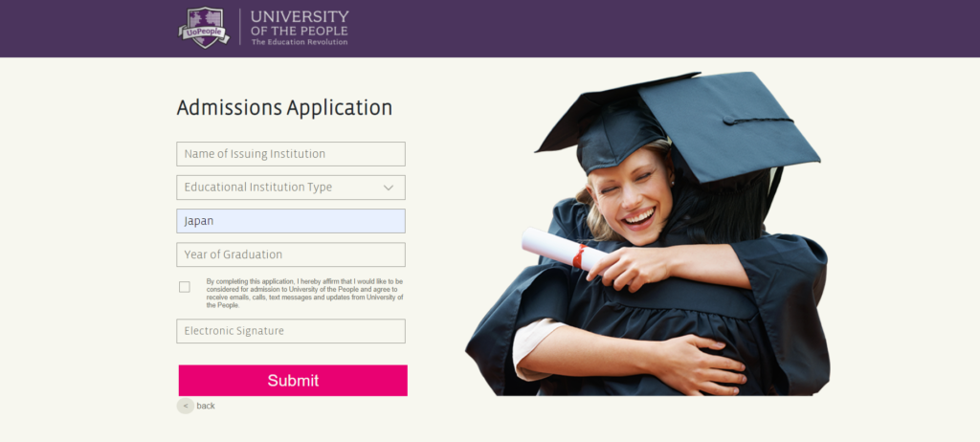Submit the admissions application
Image resolution: width=980 pixels, height=442 pixels.
pyautogui.click(x=293, y=380)
